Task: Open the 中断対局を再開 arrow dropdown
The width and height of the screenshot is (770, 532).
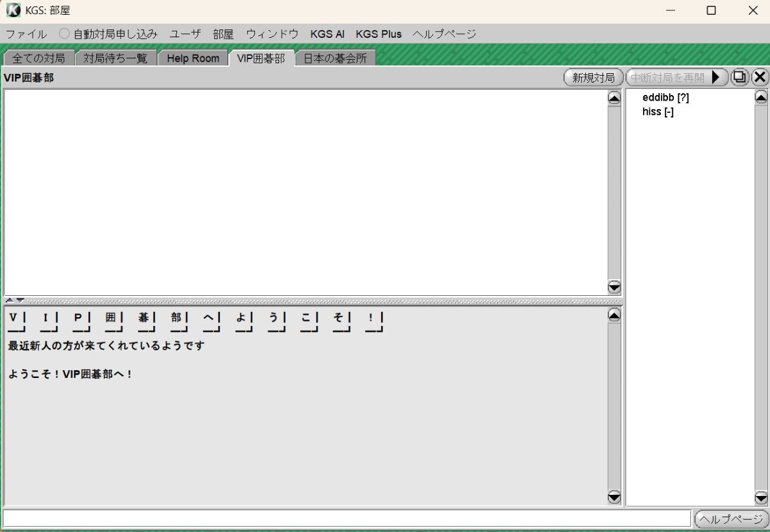Action: pos(715,78)
